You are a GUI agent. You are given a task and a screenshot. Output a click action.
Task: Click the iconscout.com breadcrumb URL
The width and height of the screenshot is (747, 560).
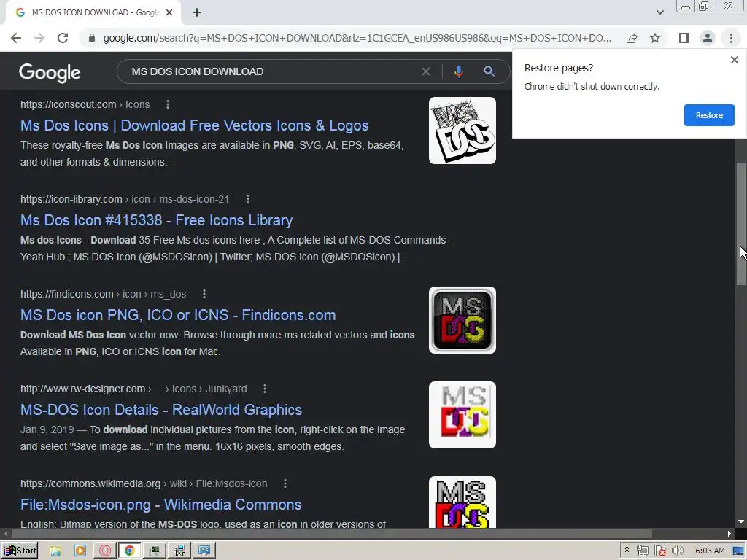coord(85,104)
